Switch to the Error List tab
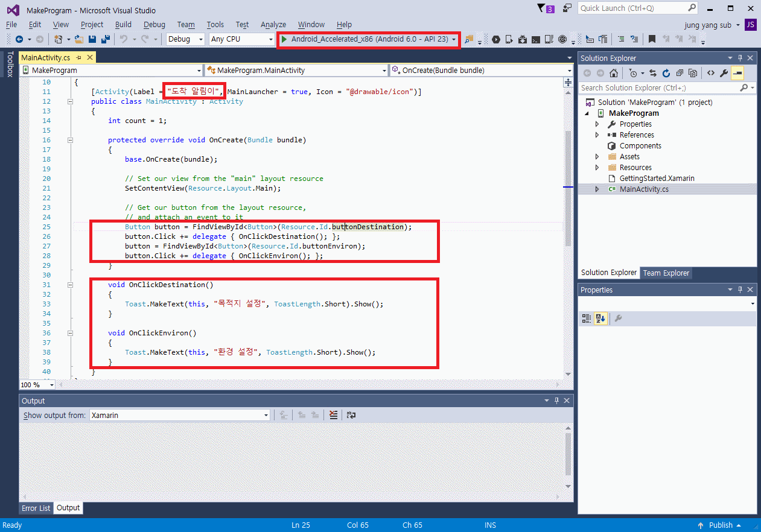Image resolution: width=761 pixels, height=532 pixels. (36, 508)
